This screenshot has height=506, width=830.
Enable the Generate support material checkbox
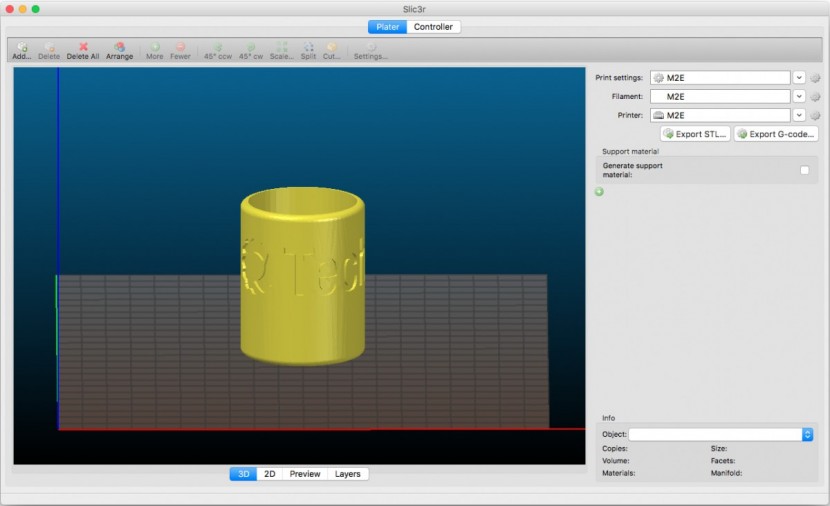[805, 170]
